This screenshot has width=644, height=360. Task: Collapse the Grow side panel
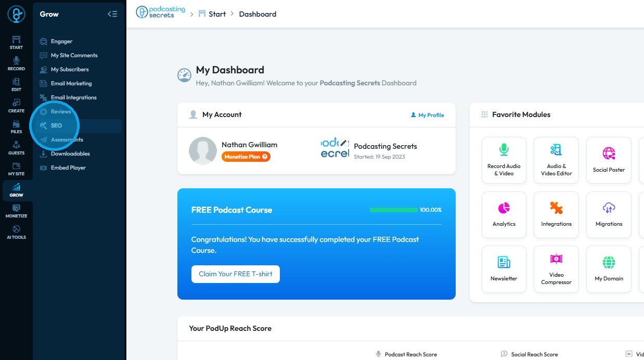(112, 14)
